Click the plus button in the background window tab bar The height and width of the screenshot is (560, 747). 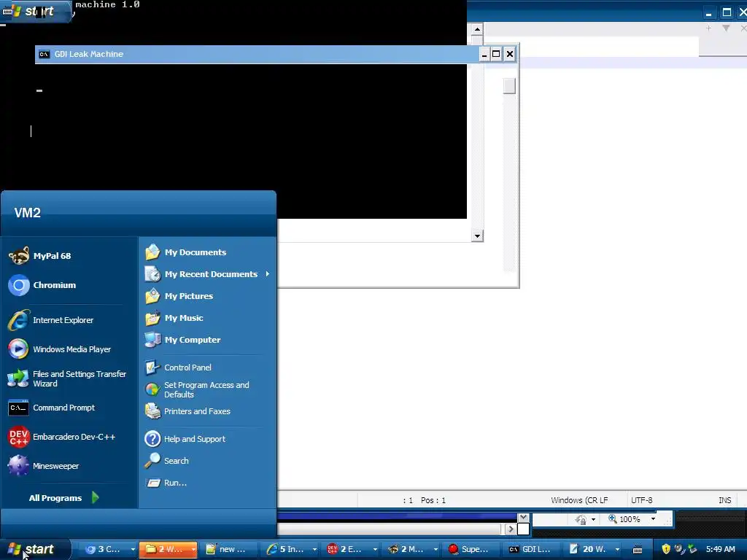708,28
